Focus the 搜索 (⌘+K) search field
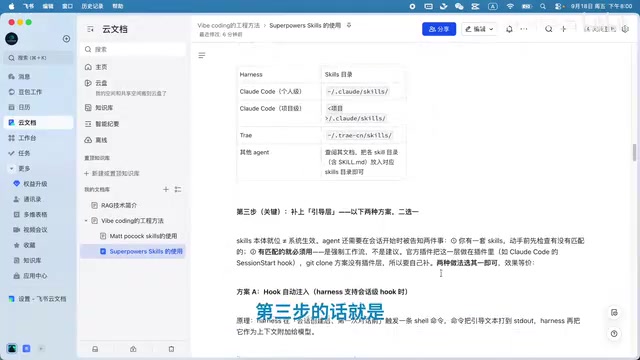The height and width of the screenshot is (360, 640). click(39, 58)
